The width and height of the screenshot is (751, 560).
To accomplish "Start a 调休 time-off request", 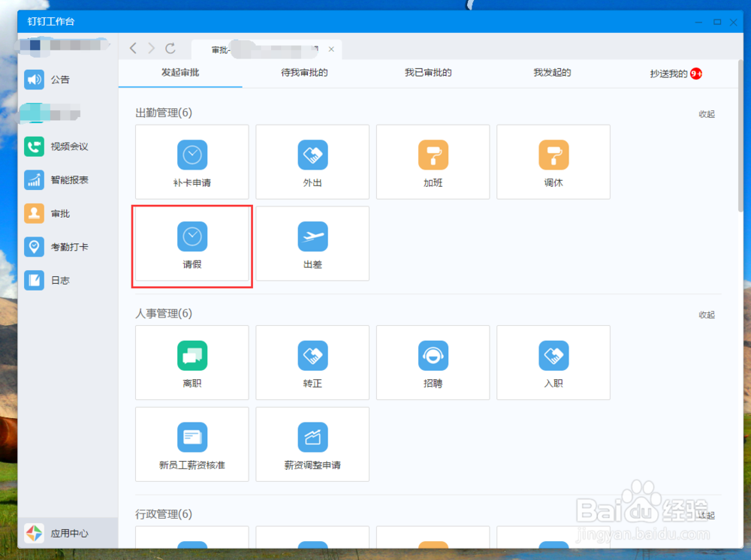I will [553, 162].
